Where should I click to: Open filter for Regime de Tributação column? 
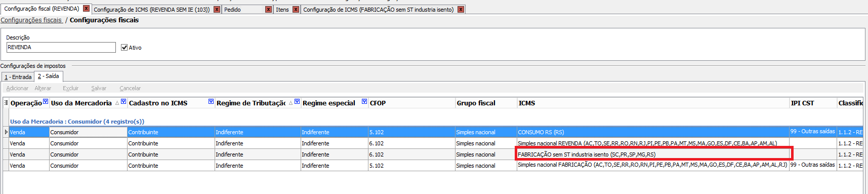pos(297,101)
